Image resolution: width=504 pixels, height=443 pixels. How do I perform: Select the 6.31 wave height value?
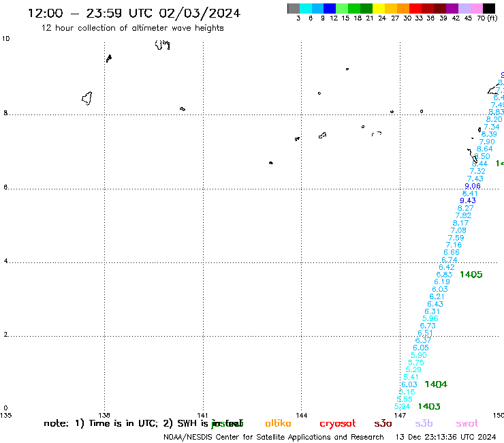432,311
